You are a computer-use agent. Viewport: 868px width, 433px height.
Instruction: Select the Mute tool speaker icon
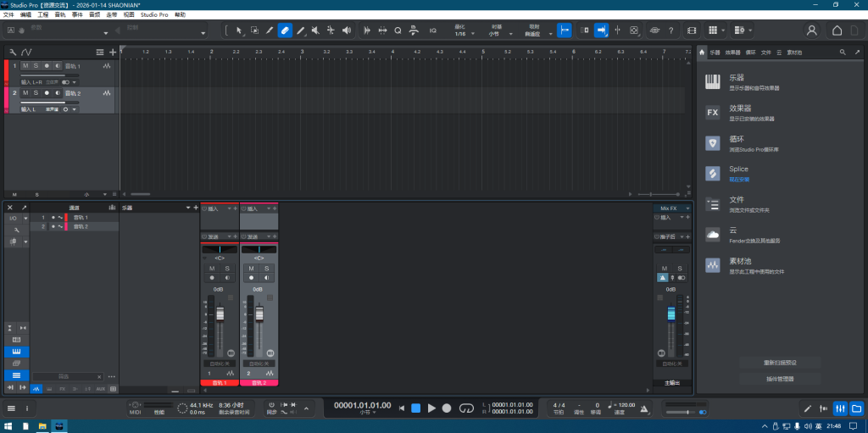click(x=315, y=31)
